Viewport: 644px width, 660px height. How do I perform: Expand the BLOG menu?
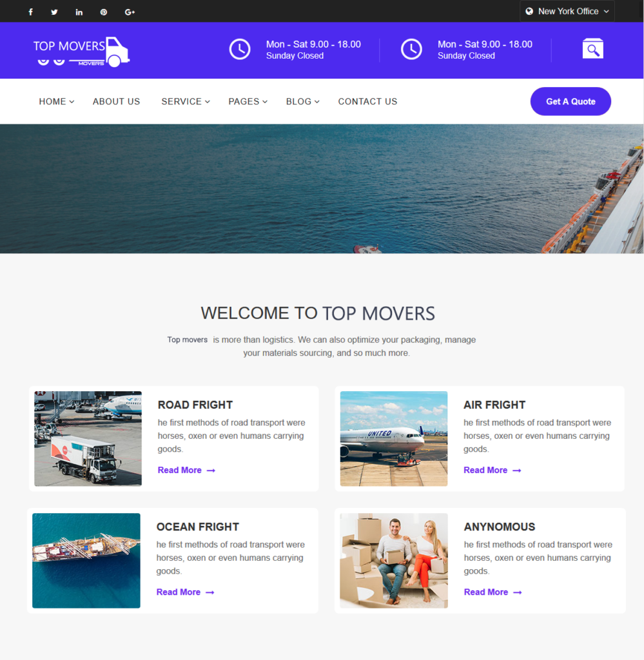click(x=302, y=101)
